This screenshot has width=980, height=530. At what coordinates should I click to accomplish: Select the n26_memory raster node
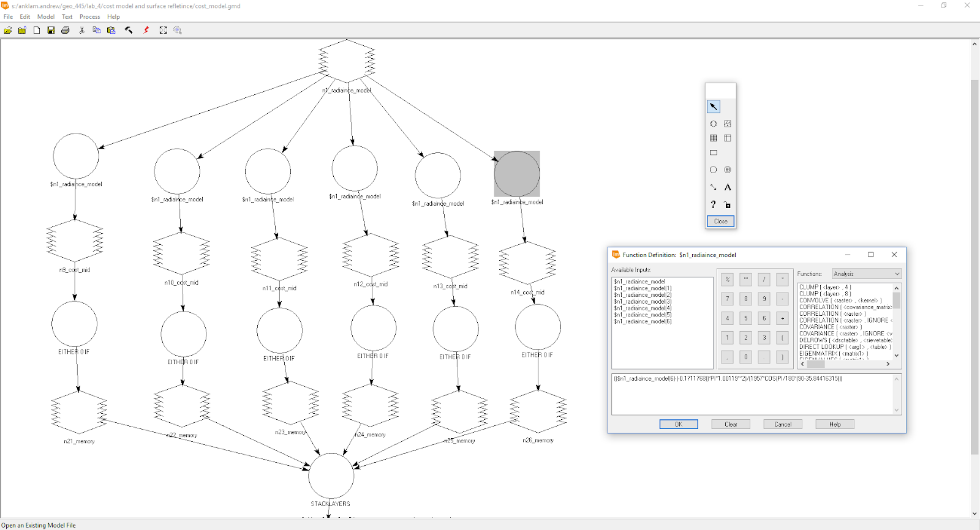coord(538,411)
